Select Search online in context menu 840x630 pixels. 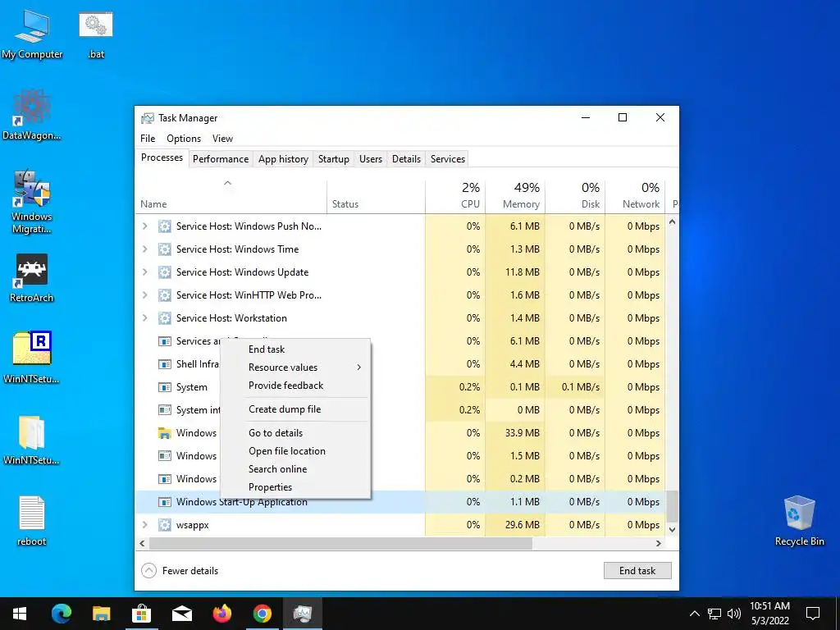[x=295, y=468]
